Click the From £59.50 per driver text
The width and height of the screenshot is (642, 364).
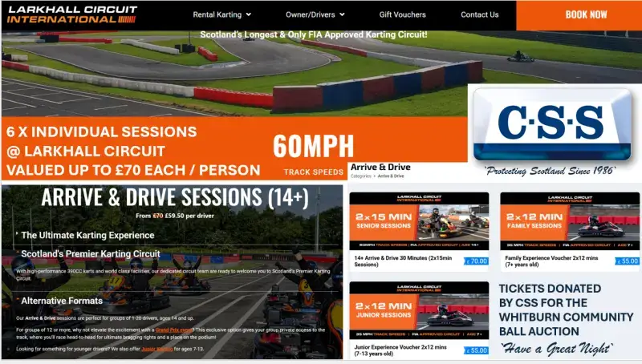[x=175, y=216]
